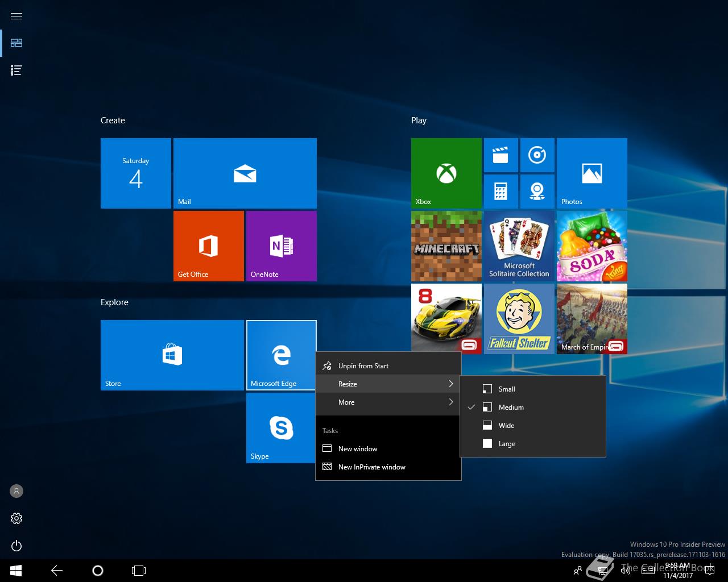Open the Mail tile
The image size is (728, 582).
[245, 173]
